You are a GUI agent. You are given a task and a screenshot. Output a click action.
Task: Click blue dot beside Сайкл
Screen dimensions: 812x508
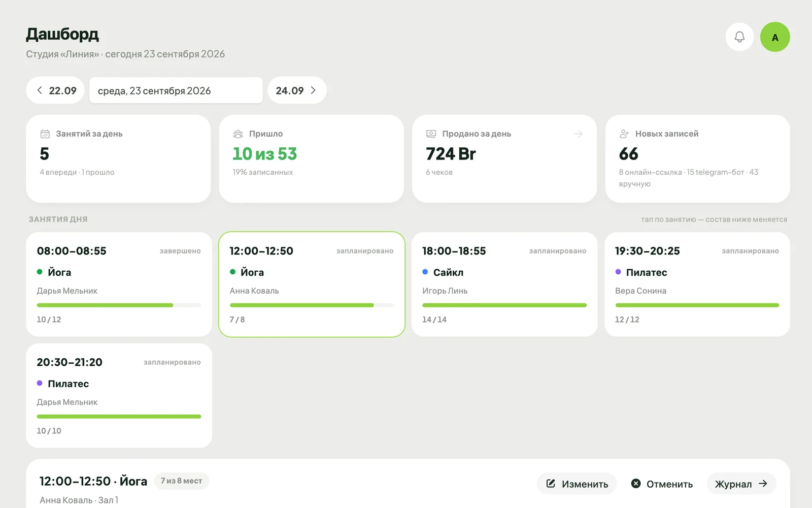(x=425, y=272)
